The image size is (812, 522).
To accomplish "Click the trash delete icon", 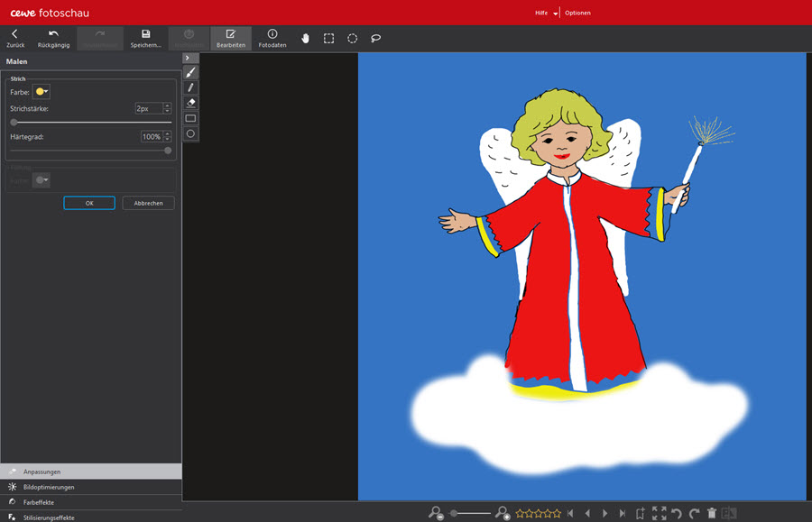I will coord(712,513).
